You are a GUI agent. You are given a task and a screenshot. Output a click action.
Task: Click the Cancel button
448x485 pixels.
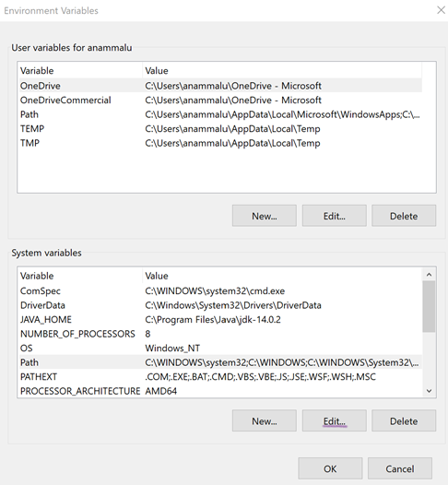point(400,468)
